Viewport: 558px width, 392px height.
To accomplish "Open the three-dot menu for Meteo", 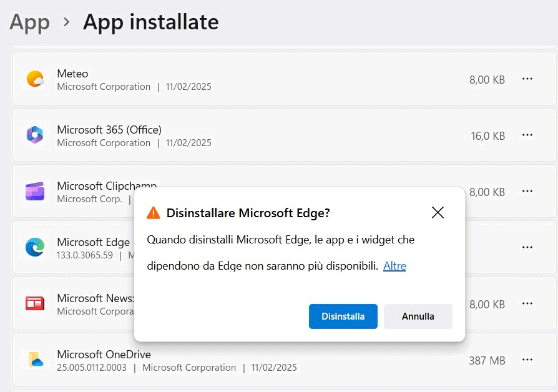I will tap(527, 79).
